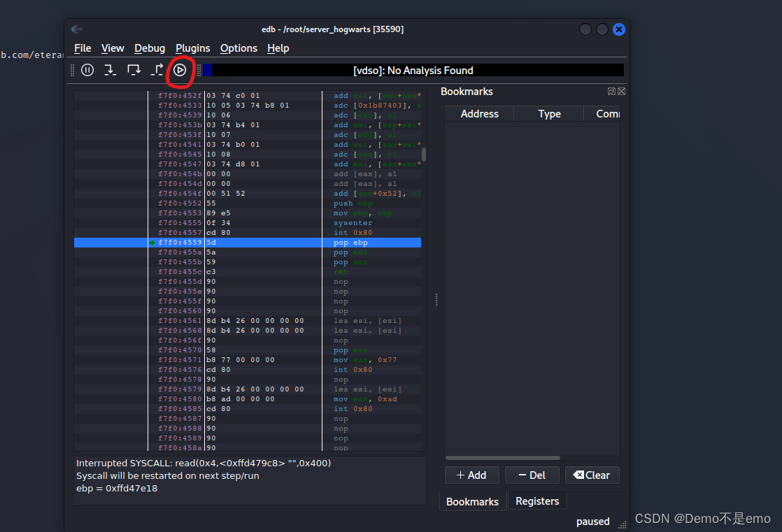Click the Step Over toolbar icon
Viewport: 782px width, 532px height.
click(134, 71)
